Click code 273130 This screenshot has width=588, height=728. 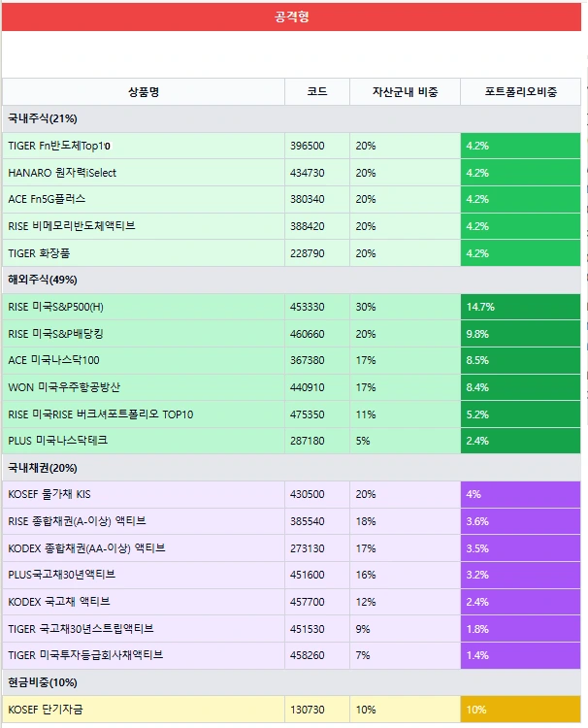(x=308, y=548)
